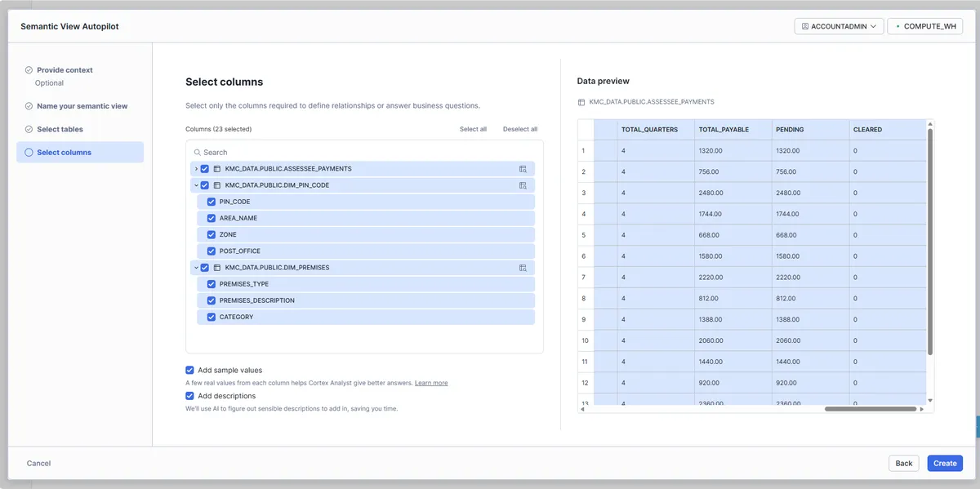Open the ACCOUNTADMIN role dropdown
The image size is (980, 489).
pos(839,26)
